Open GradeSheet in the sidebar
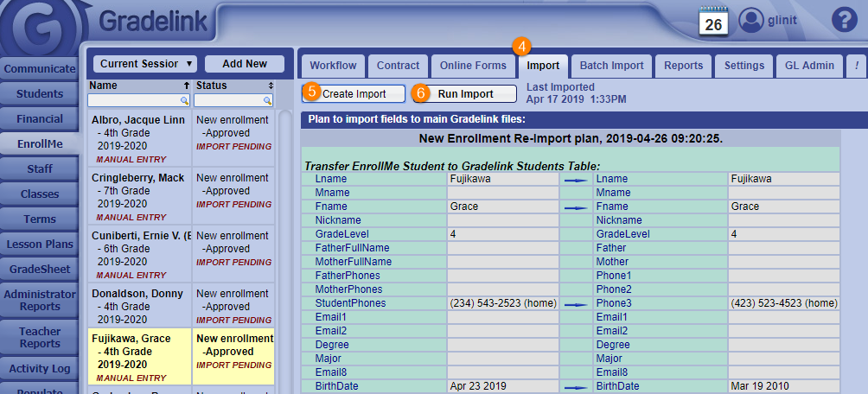This screenshot has width=868, height=394. tap(40, 270)
